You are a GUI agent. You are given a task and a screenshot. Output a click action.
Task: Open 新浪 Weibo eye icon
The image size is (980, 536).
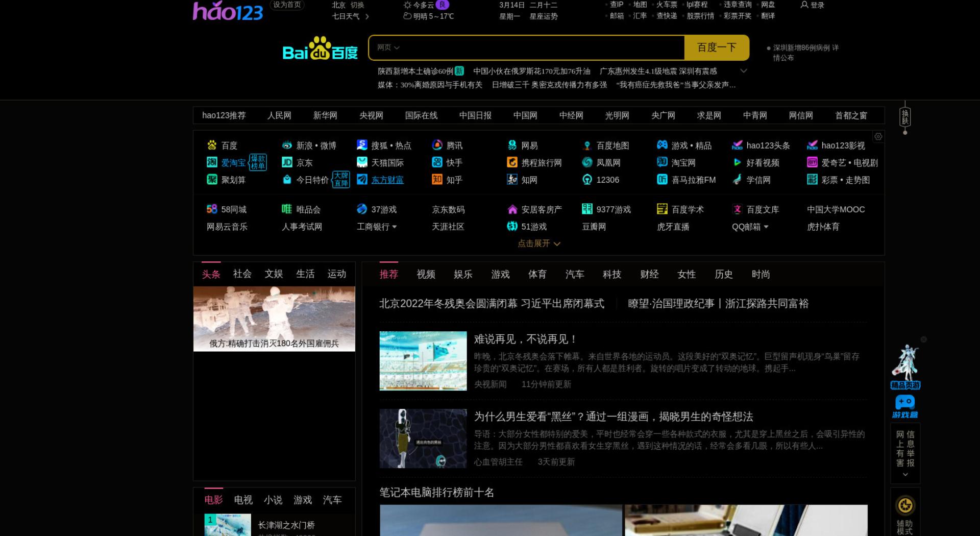coord(287,145)
